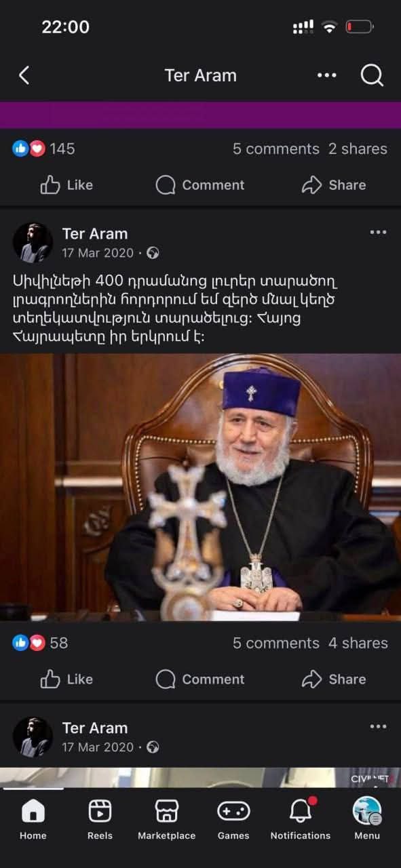This screenshot has height=868, width=401.
Task: View the 145 reactions list
Action: 44,149
